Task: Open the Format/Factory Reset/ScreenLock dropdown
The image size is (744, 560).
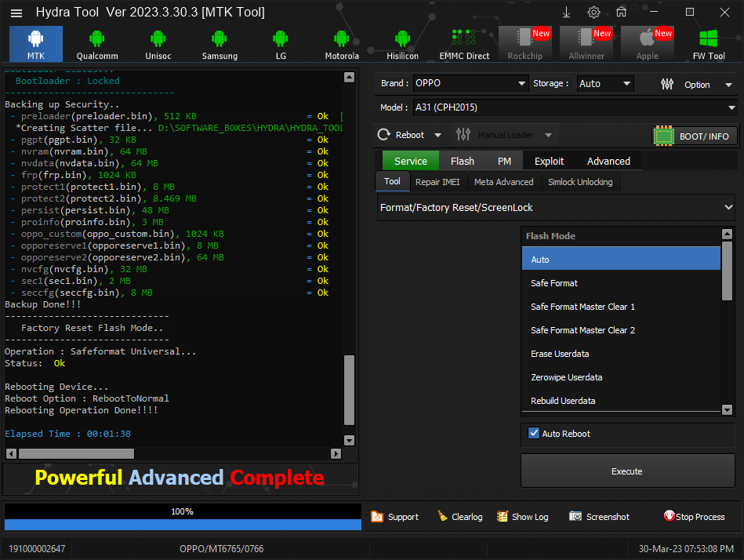Action: 556,207
